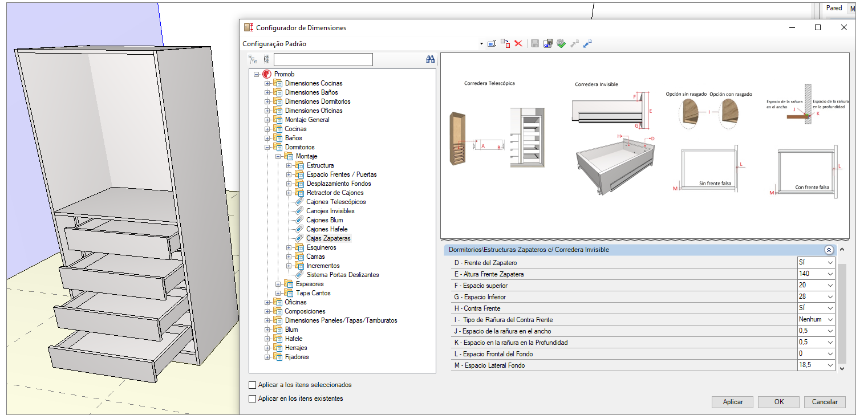Image resolution: width=868 pixels, height=419 pixels.
Task: Click the Herrajes folder icon
Action: click(x=278, y=348)
